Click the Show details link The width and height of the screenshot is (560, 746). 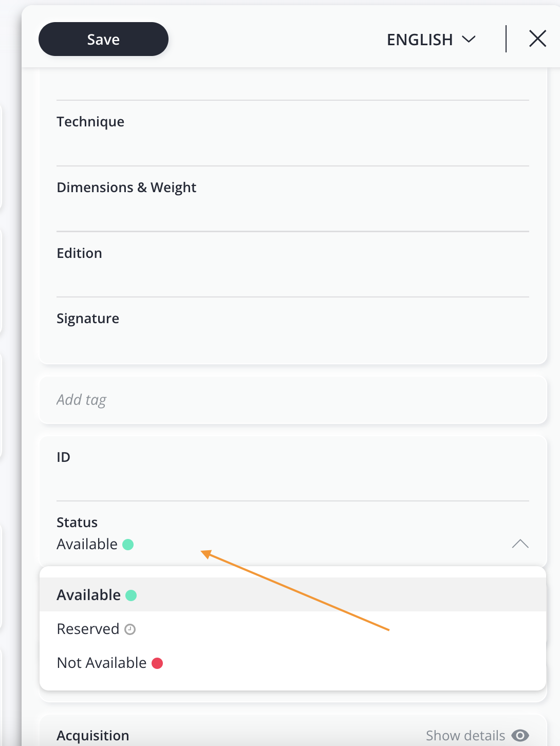click(465, 736)
